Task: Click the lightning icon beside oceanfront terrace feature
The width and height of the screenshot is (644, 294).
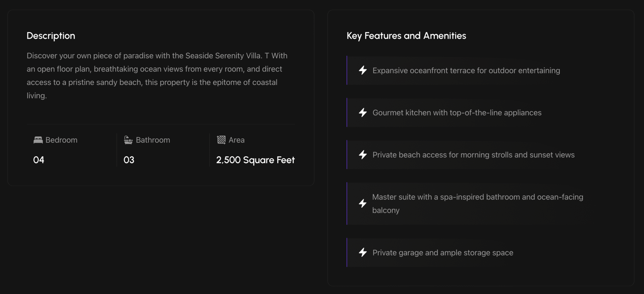Action: [x=363, y=70]
